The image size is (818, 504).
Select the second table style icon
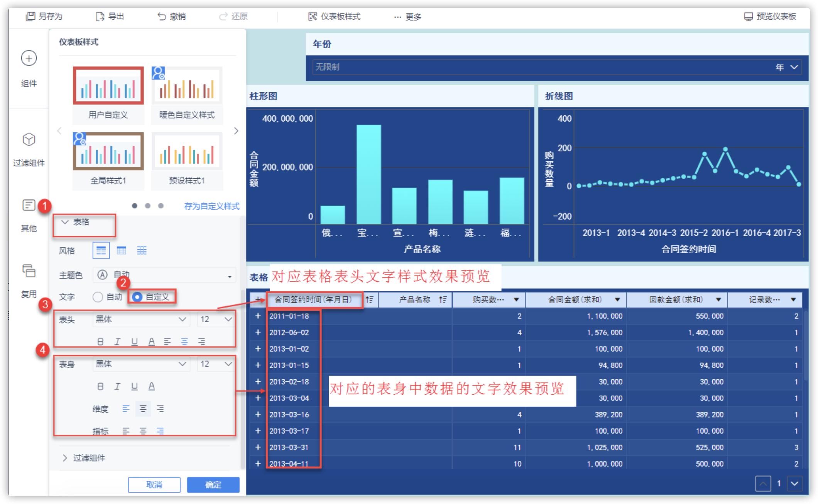(122, 250)
